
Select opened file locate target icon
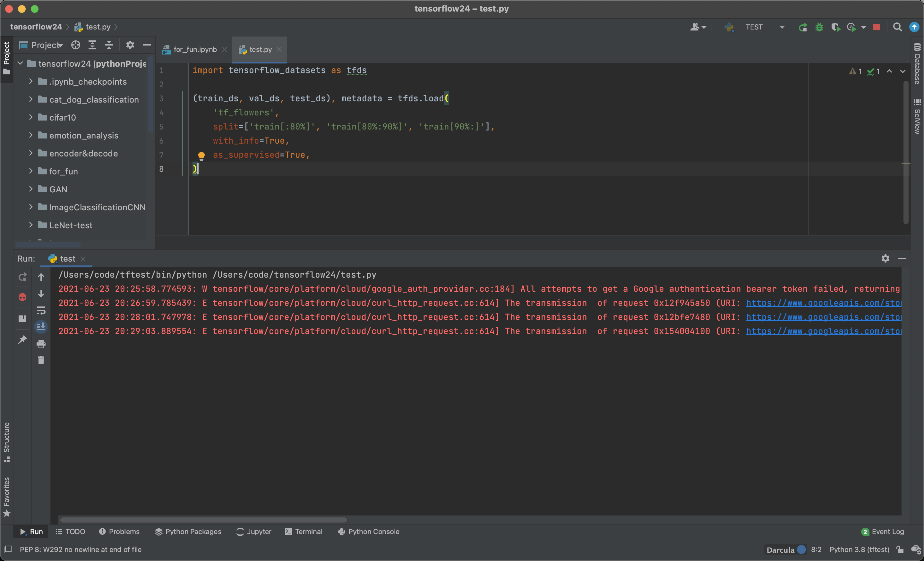click(76, 45)
